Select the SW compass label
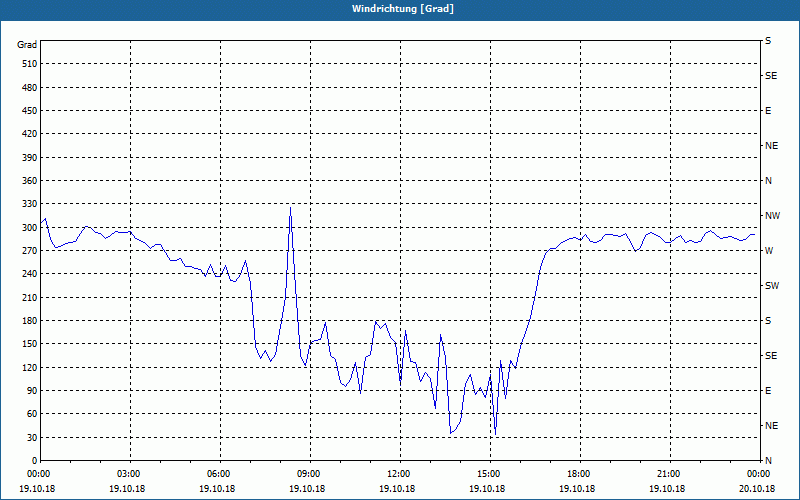 [x=772, y=286]
